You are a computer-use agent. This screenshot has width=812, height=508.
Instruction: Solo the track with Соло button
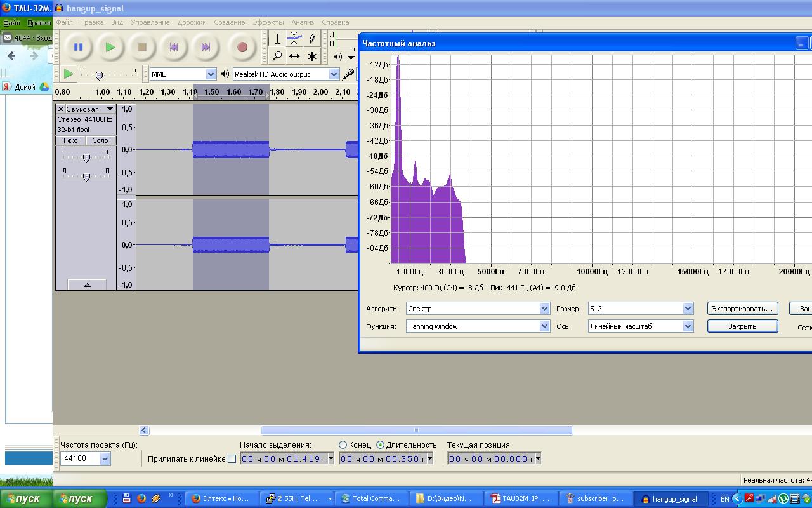pos(100,140)
